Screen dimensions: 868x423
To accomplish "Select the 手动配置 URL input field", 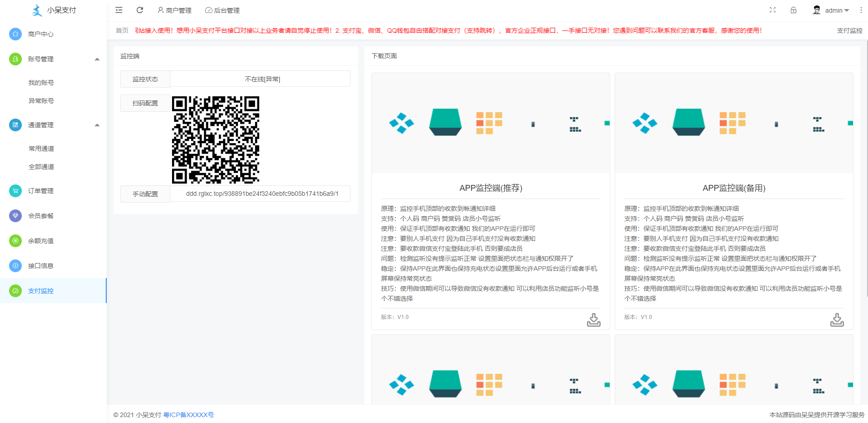I will point(260,193).
